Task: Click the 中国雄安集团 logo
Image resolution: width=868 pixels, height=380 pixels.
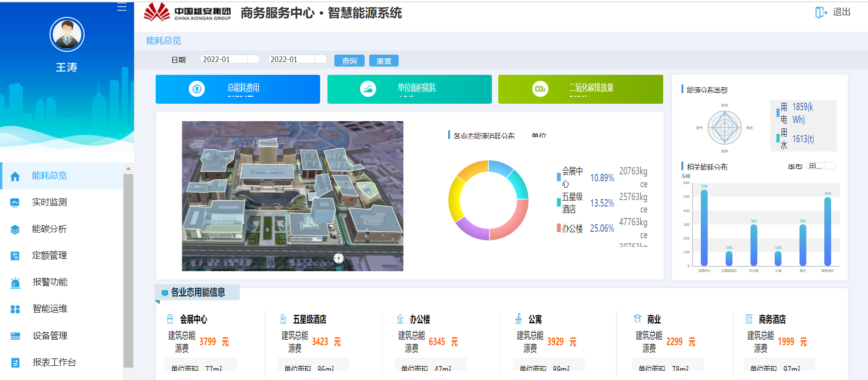Action: tap(187, 13)
